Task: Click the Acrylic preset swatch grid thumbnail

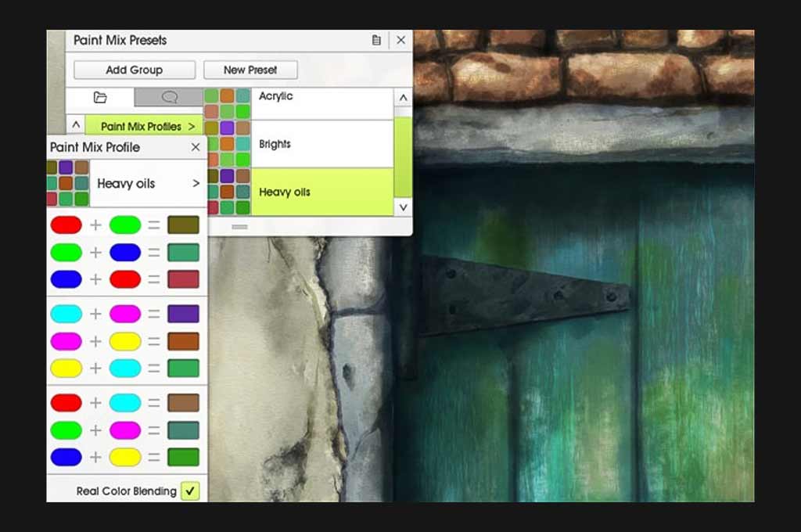Action: [x=226, y=103]
